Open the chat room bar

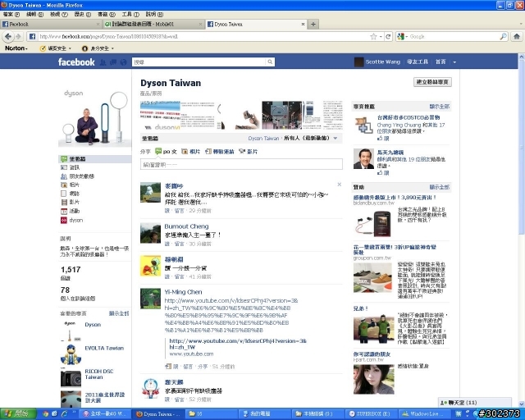coord(475,403)
